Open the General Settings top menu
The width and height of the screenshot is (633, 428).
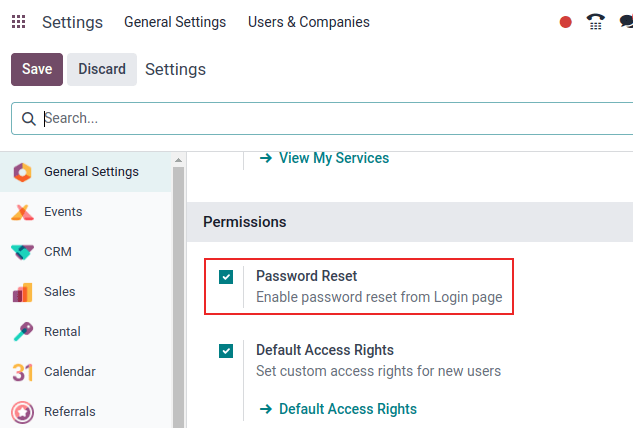pyautogui.click(x=175, y=22)
